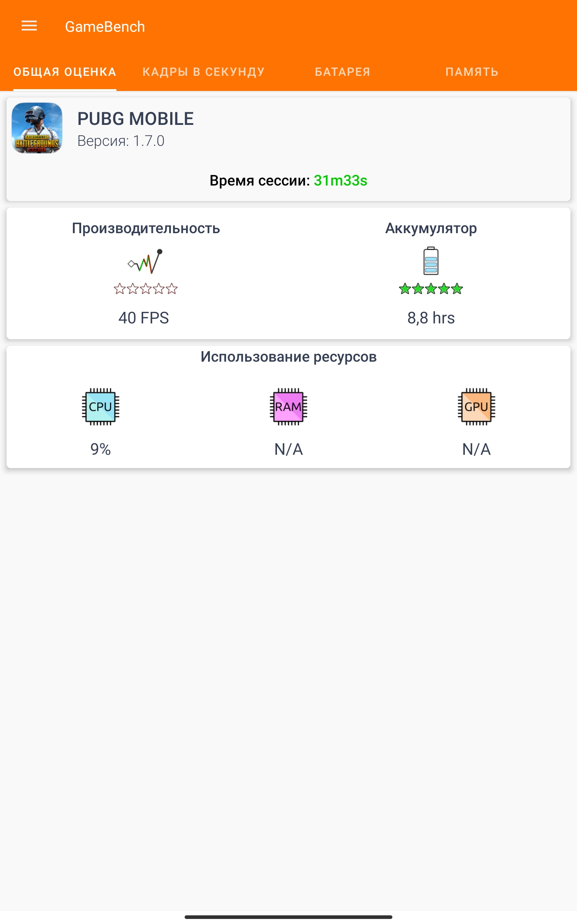Tap the green battery star rating

431,289
